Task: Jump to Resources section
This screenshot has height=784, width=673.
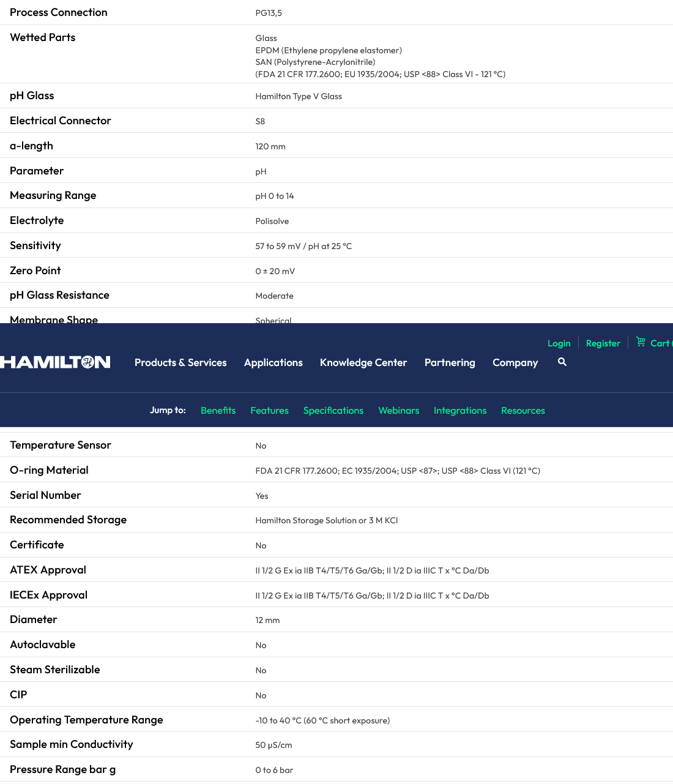Action: tap(523, 410)
